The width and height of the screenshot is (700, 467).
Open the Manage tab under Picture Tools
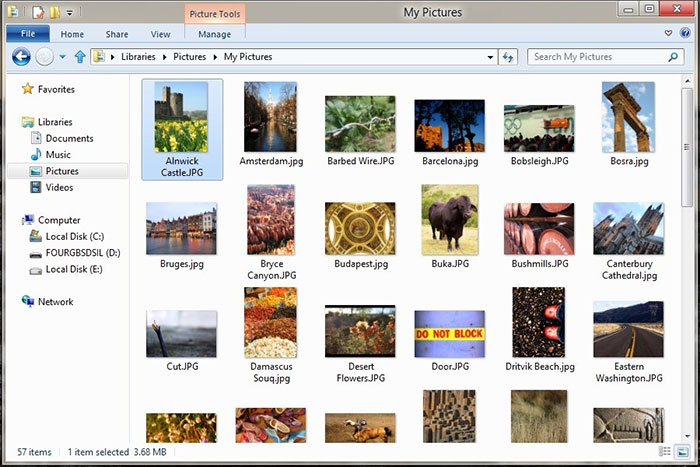(215, 33)
